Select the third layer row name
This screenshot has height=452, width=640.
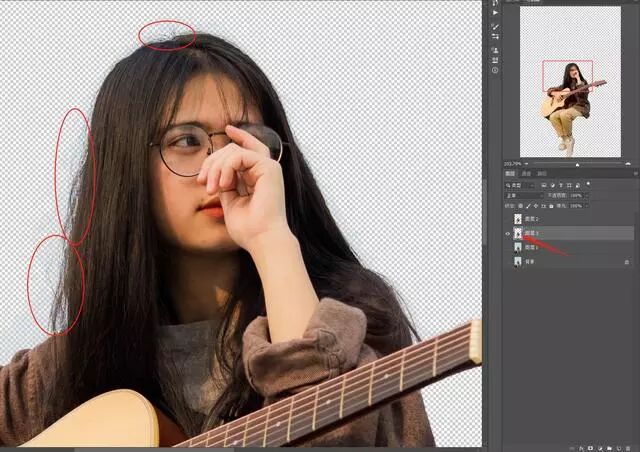(531, 247)
